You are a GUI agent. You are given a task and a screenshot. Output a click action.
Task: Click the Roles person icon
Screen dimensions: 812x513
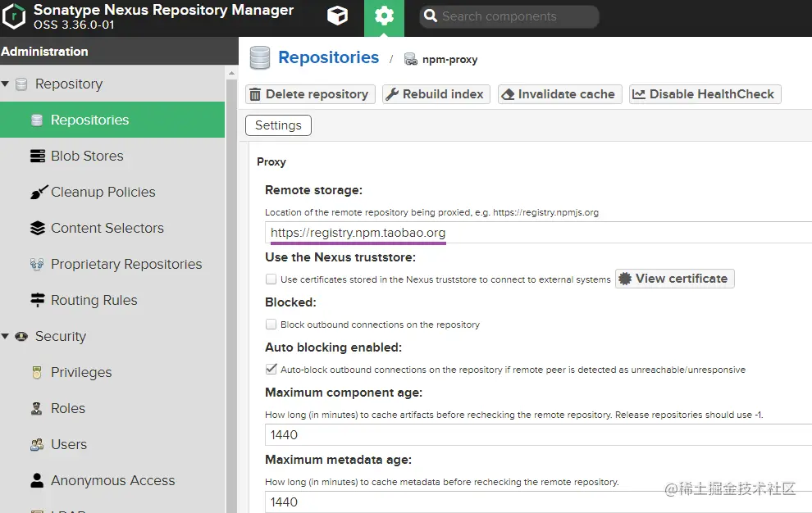36,408
